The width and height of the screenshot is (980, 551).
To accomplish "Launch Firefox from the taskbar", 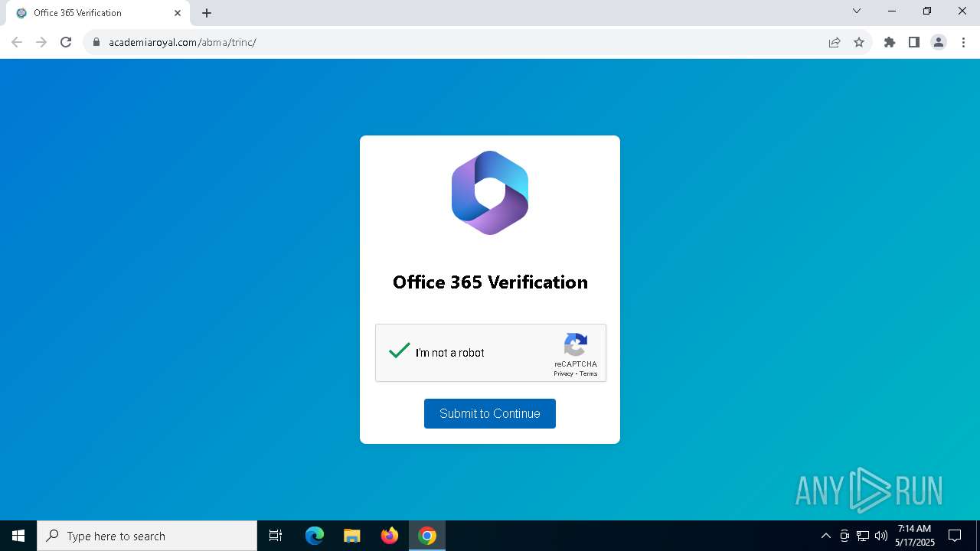I will pyautogui.click(x=390, y=536).
